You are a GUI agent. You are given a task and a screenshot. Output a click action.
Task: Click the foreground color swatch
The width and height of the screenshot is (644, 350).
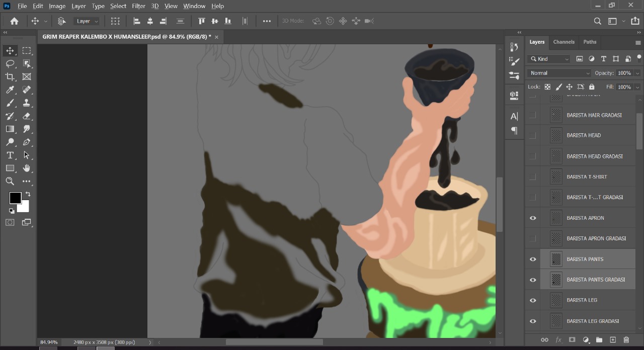click(x=15, y=198)
